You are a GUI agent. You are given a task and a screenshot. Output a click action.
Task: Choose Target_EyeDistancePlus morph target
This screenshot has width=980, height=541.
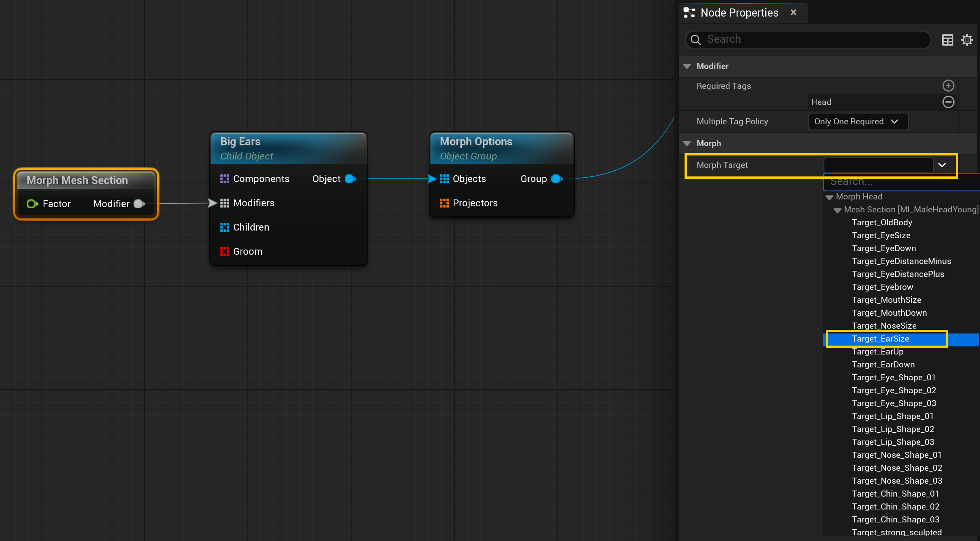pos(898,274)
